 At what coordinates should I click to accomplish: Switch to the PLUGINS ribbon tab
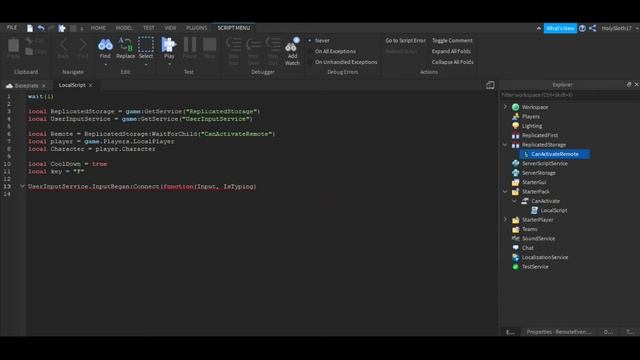pos(196,28)
